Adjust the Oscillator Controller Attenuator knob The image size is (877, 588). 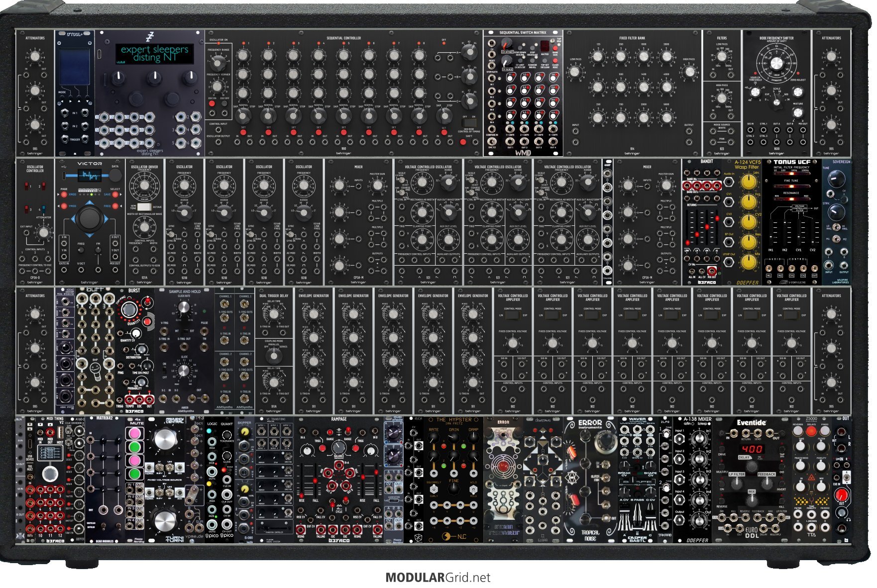tap(43, 232)
